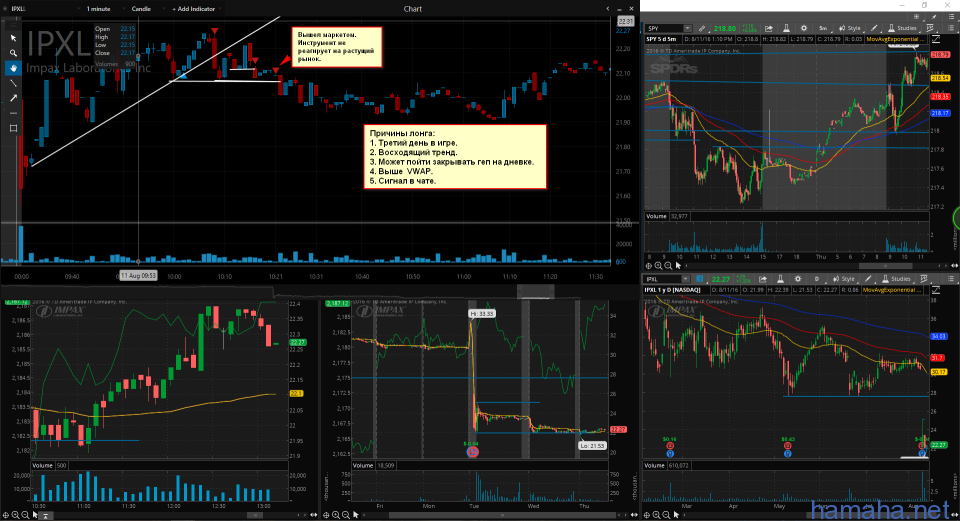Image resolution: width=960 pixels, height=521 pixels.
Task: Open Studies in the IPXL daily toolbar
Action: [x=896, y=279]
